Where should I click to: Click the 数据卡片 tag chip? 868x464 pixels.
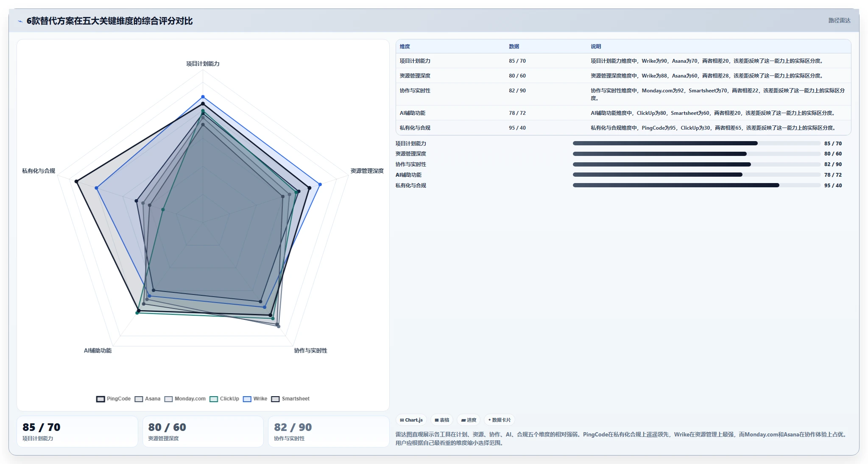click(499, 420)
